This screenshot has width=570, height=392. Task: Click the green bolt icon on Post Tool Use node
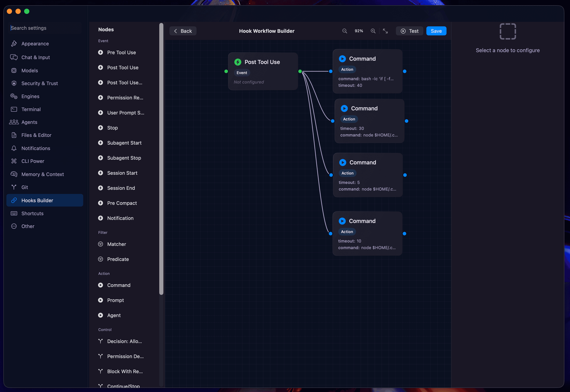pos(238,62)
